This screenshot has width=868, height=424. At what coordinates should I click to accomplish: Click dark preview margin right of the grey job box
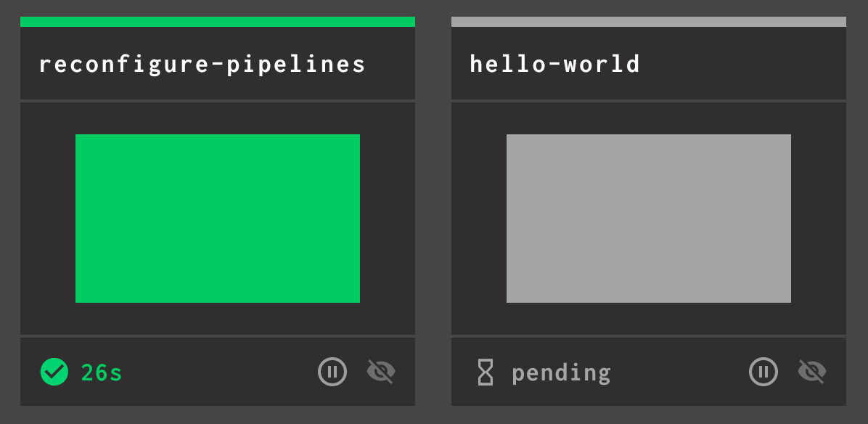click(x=819, y=218)
